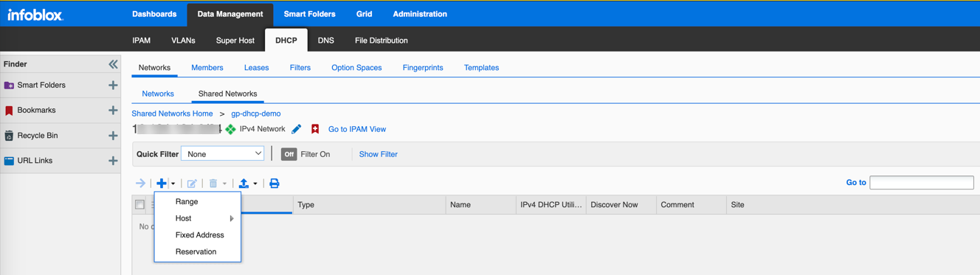
Task: Click the Export upload toolbar icon
Action: coord(244,184)
